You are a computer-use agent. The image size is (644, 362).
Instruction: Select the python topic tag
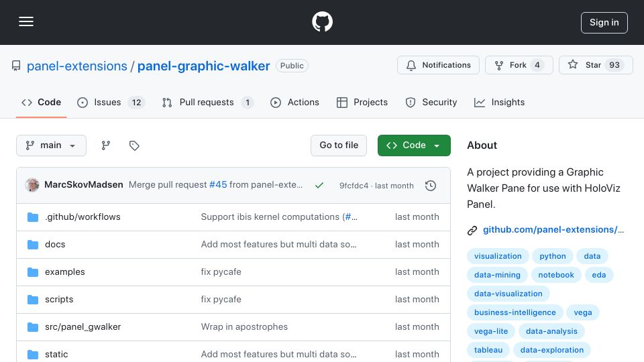click(552, 256)
